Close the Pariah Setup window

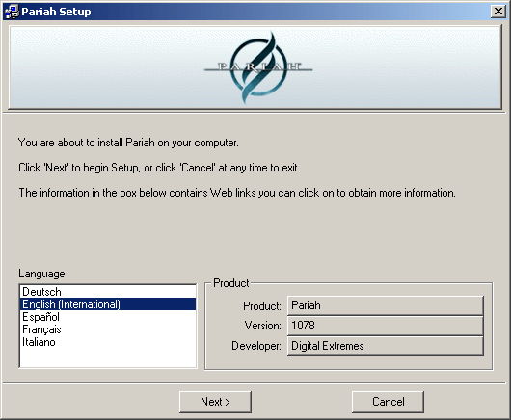point(498,12)
